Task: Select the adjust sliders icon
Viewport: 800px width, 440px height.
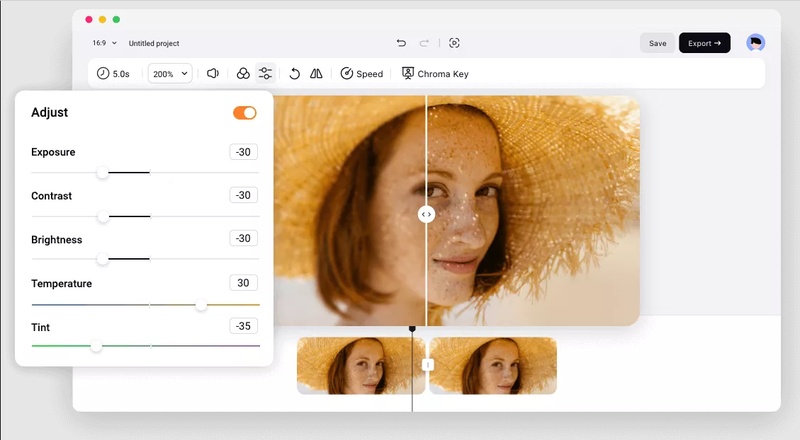Action: [265, 73]
